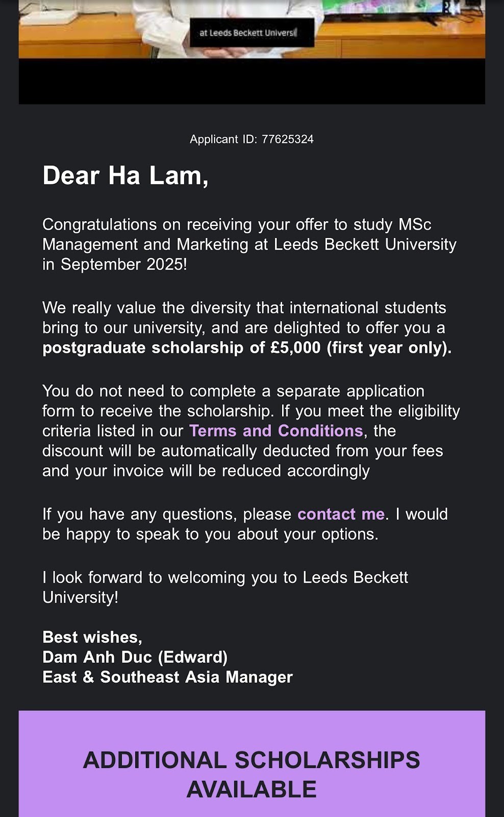Screen dimensions: 504x817
Task: Click the 'be happy to speak to you' line
Action: click(x=210, y=534)
